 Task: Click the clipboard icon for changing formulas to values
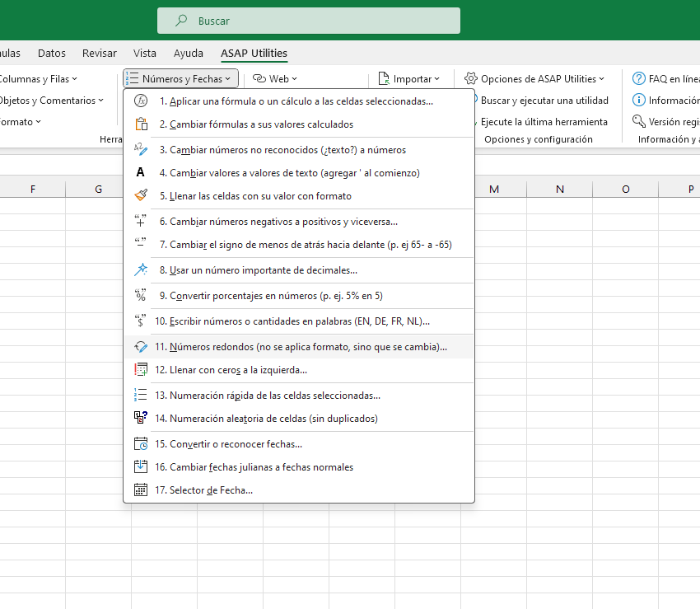pos(141,124)
